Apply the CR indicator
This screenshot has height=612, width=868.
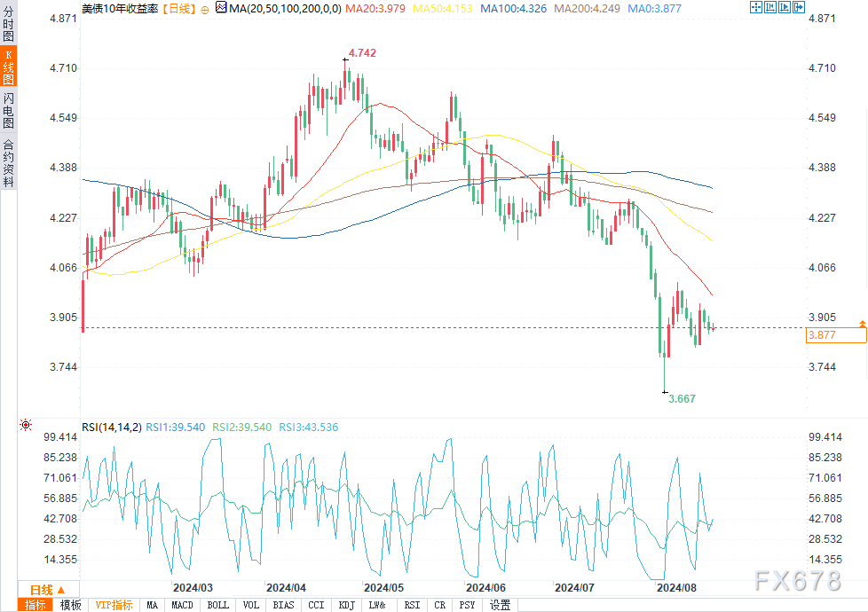pyautogui.click(x=440, y=606)
